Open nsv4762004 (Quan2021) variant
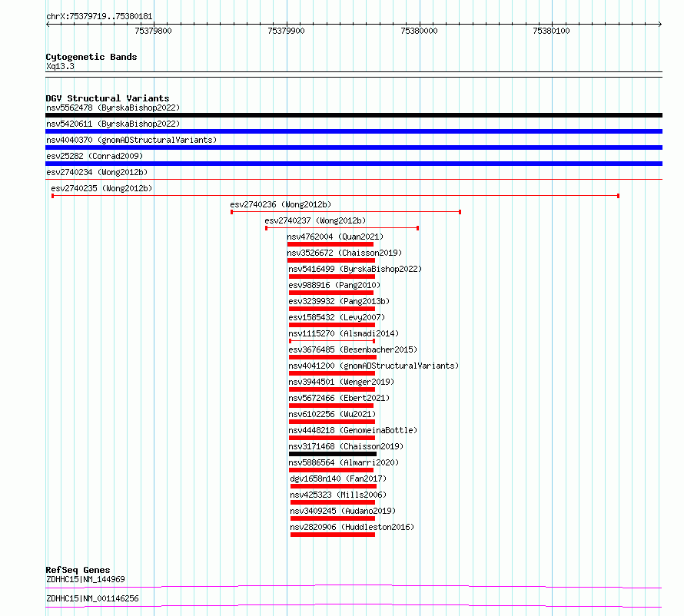Screen dimensions: 684x616 tap(335, 237)
